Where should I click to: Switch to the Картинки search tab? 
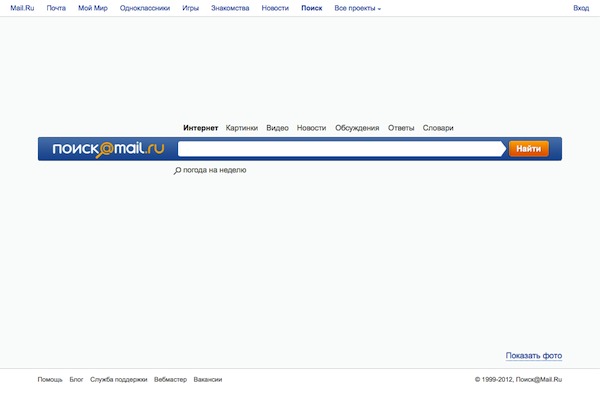(242, 128)
